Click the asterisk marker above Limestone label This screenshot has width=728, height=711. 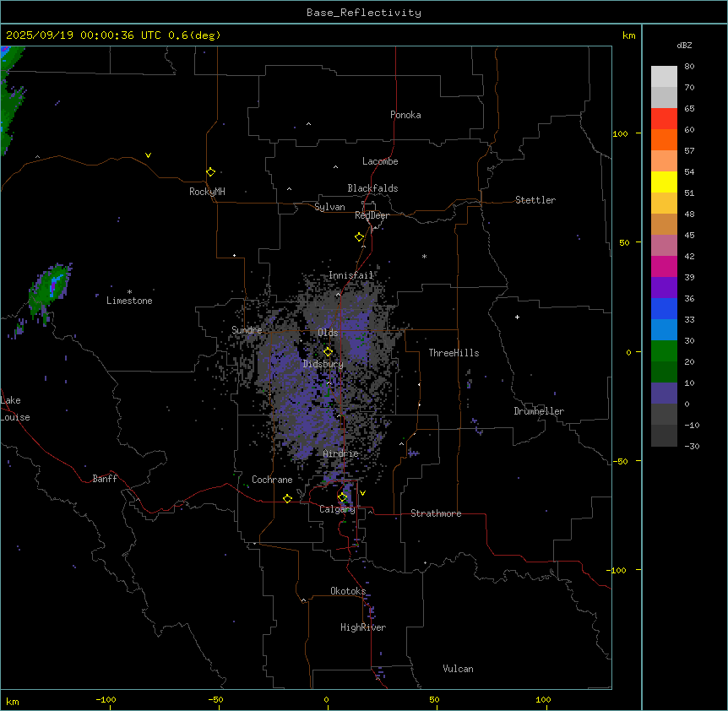click(129, 291)
